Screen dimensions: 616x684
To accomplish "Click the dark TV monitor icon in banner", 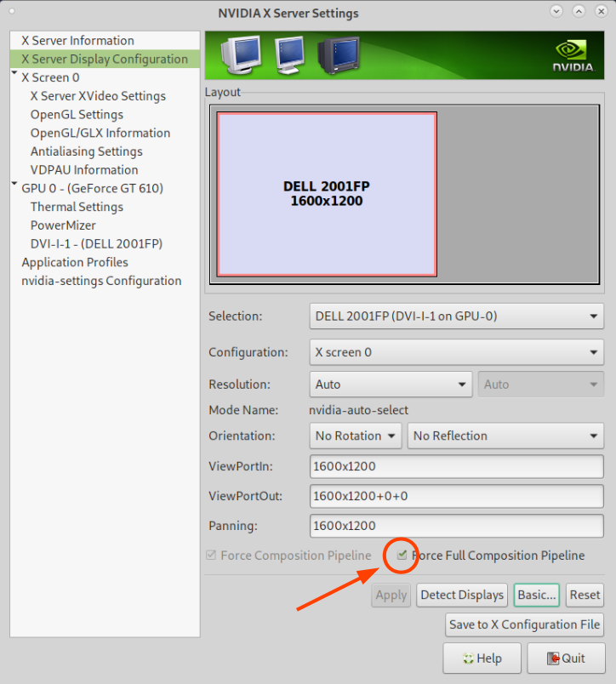I will coord(339,55).
